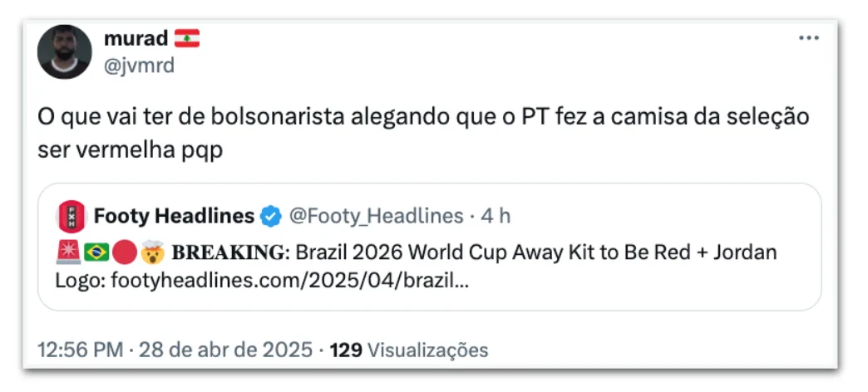Screen dimensions: 868x392
Task: Click the 28 de abr de 2025 date
Action: [x=224, y=350]
